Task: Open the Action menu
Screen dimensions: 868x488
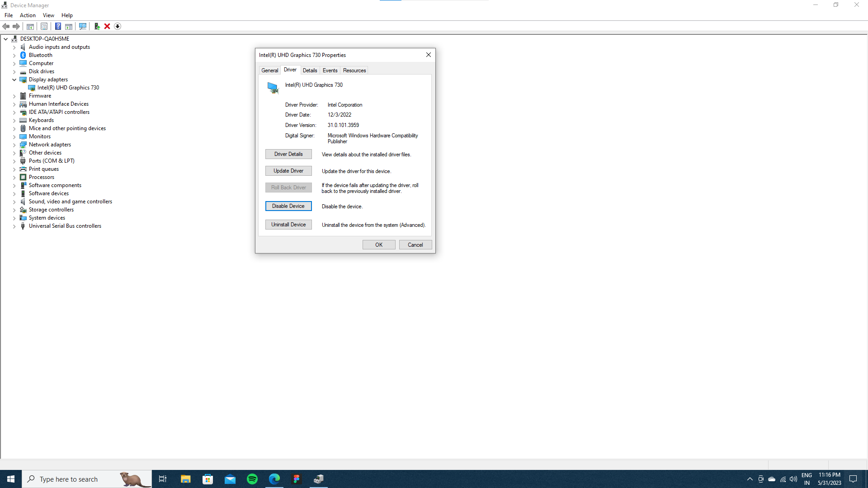Action: point(28,15)
